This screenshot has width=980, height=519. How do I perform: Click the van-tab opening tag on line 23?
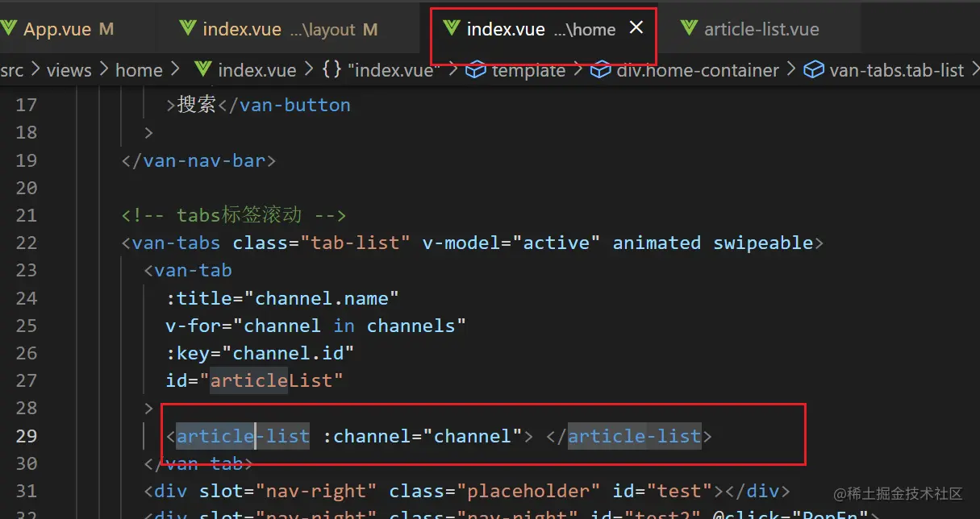tap(188, 271)
